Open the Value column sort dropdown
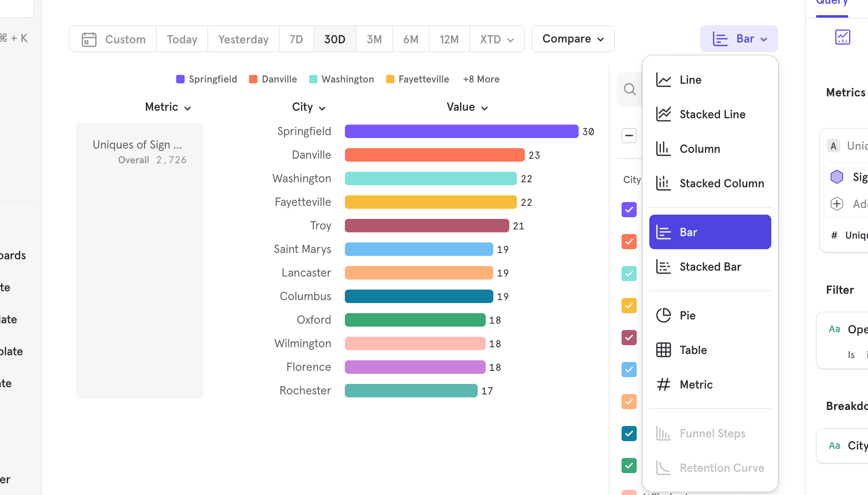 tap(484, 108)
